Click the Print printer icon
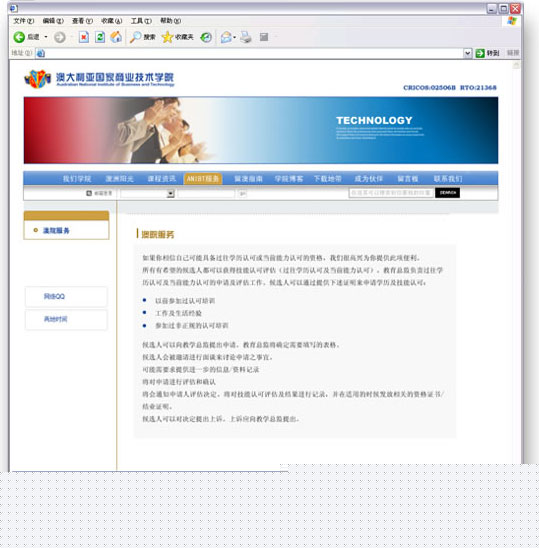Screen dimensions: 539x548 click(x=246, y=37)
